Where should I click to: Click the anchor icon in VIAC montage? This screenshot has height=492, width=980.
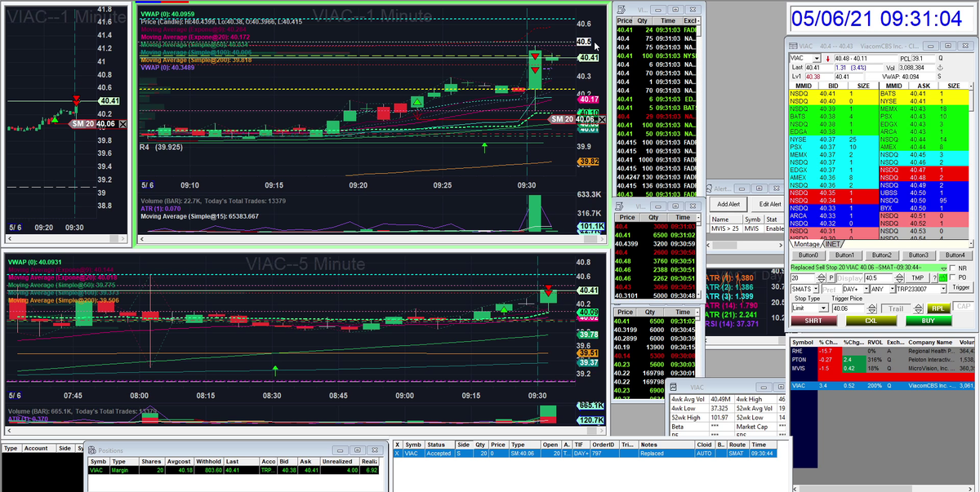[x=940, y=68]
